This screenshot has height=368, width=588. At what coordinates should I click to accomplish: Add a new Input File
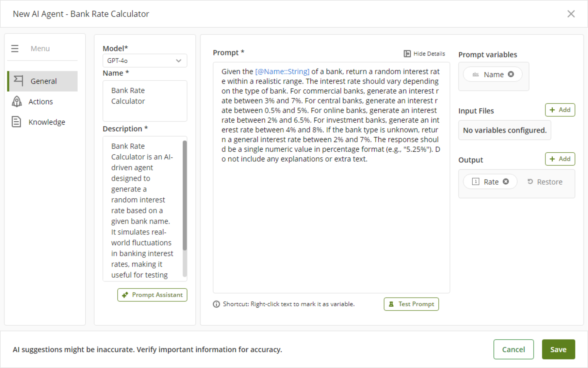(560, 110)
